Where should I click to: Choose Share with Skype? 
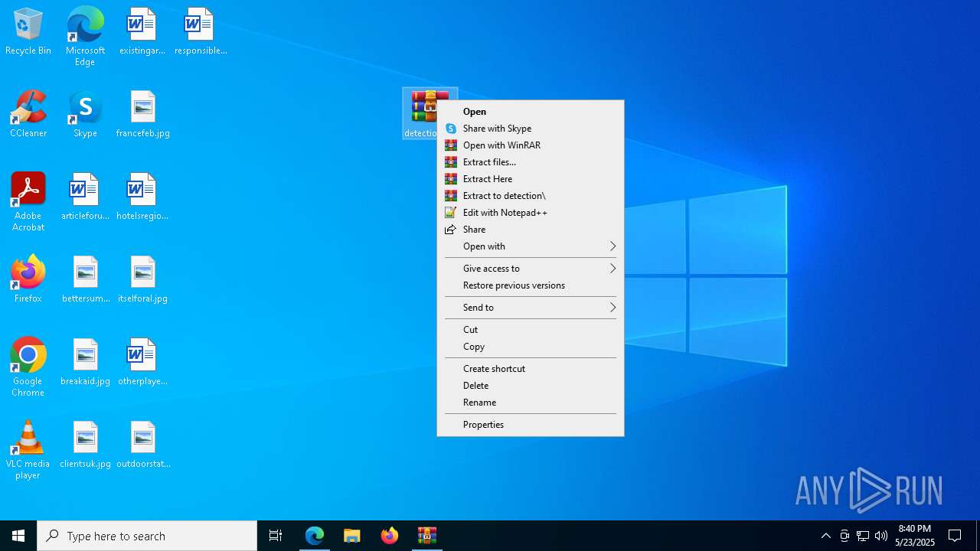coord(531,129)
